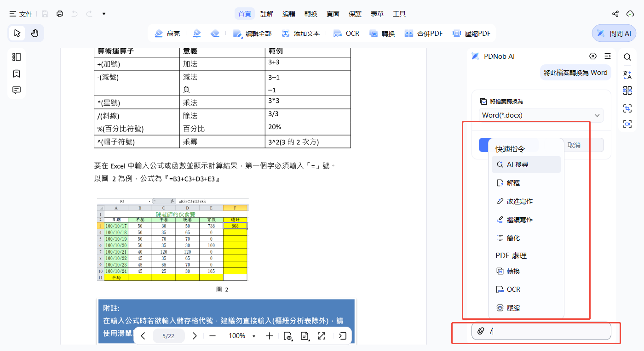Open PDNob AI settings hexagon icon

pyautogui.click(x=593, y=56)
